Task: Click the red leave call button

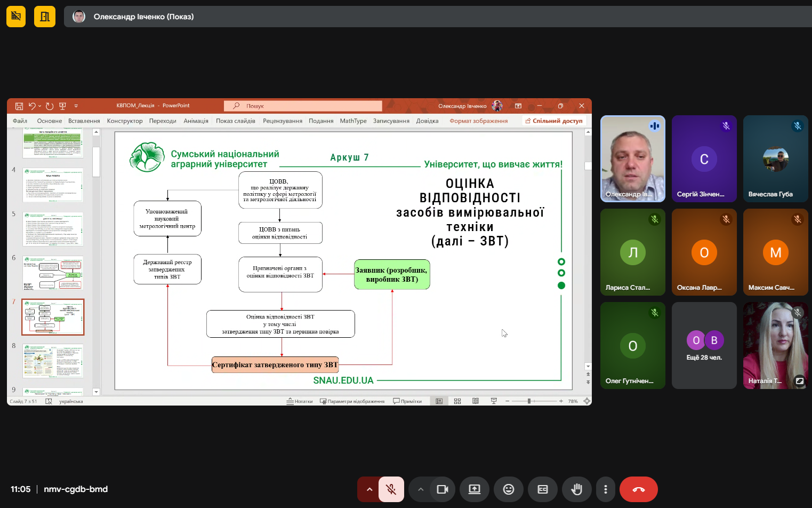Action: pyautogui.click(x=638, y=489)
